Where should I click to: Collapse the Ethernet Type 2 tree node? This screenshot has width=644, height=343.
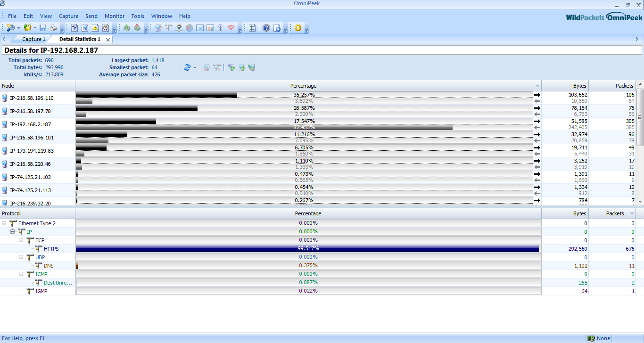[4, 223]
